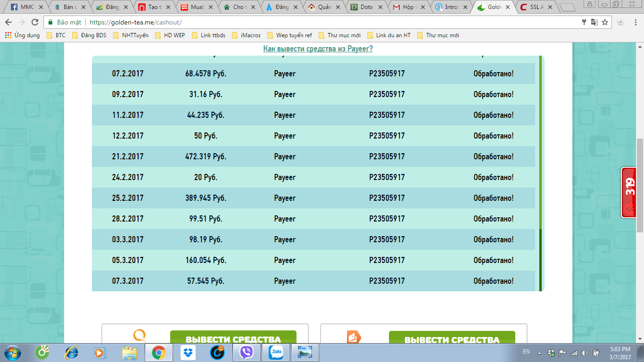Screen dimensions: 644x362
Task: Click the green padlock security icon
Action: coord(50,22)
